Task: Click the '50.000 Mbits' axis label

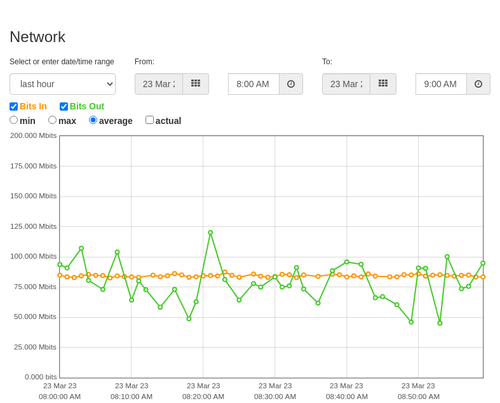Action: click(35, 317)
